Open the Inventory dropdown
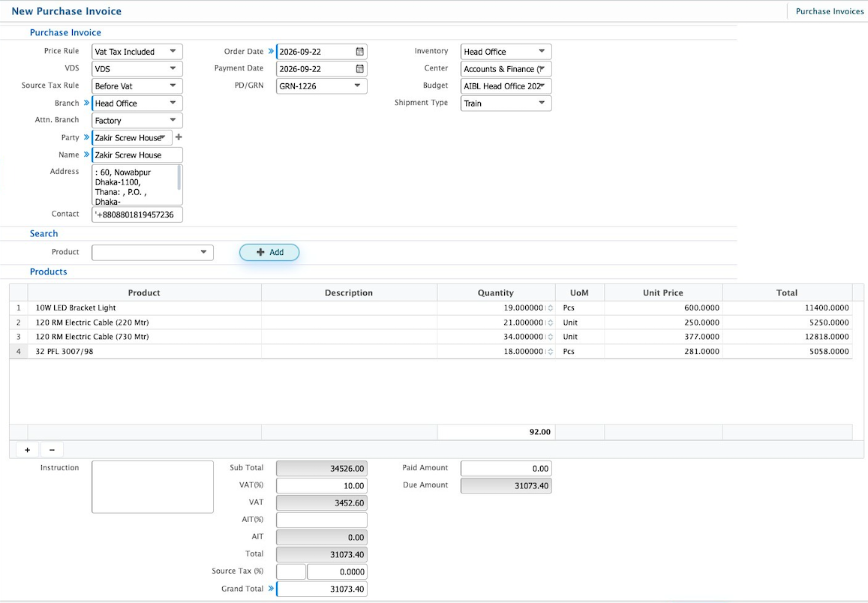 pyautogui.click(x=506, y=52)
